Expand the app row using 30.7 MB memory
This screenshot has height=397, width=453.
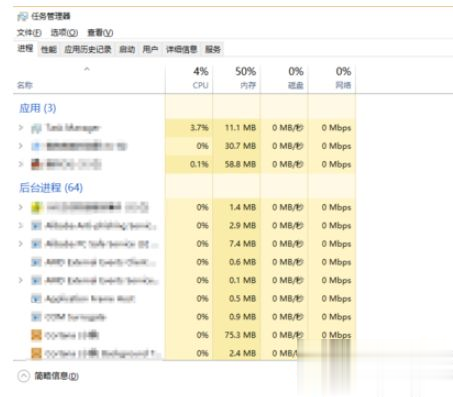tap(21, 146)
